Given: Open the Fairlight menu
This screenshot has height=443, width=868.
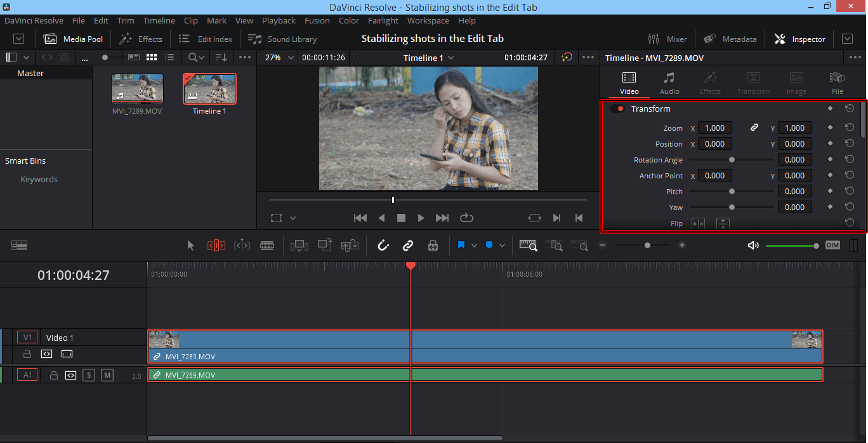Looking at the screenshot, I should click(x=383, y=20).
